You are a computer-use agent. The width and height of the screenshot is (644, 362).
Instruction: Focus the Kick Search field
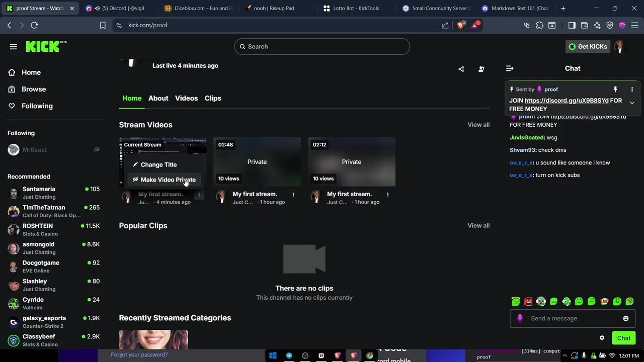[x=322, y=47]
